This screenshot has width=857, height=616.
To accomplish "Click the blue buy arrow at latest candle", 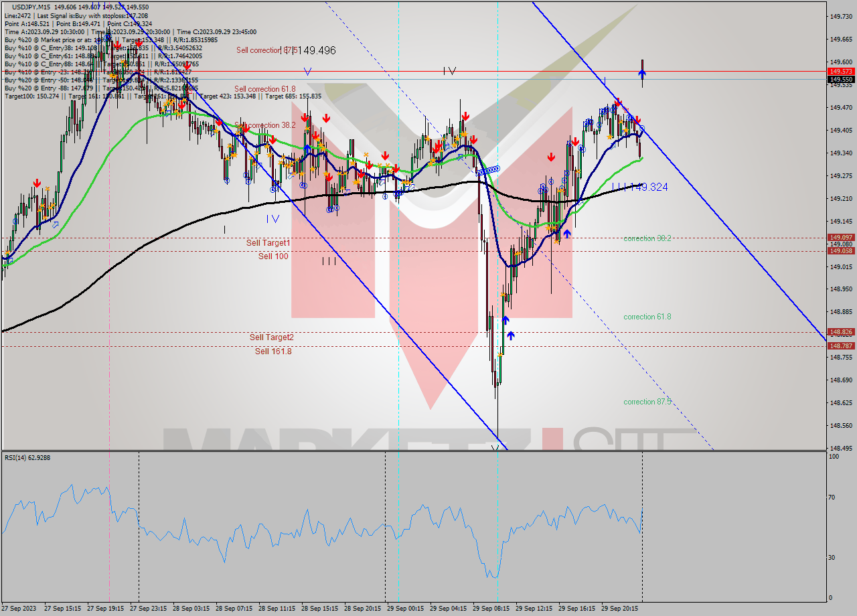I will pos(642,74).
